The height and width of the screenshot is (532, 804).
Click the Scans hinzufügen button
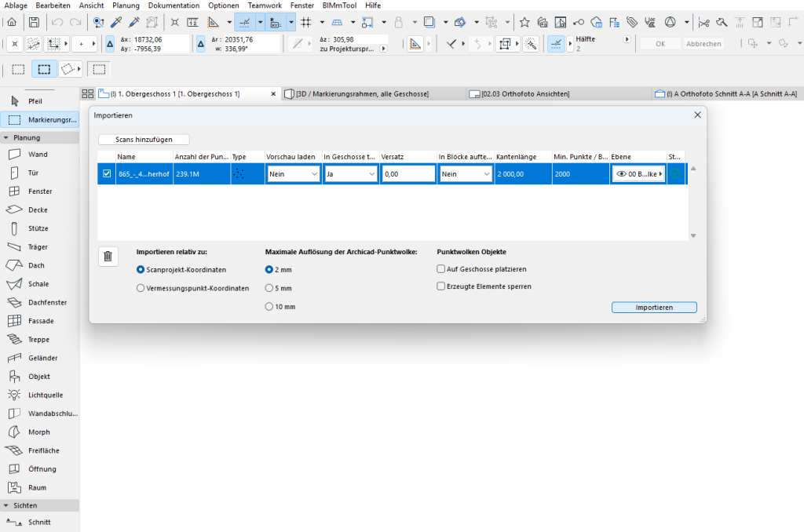pos(144,140)
